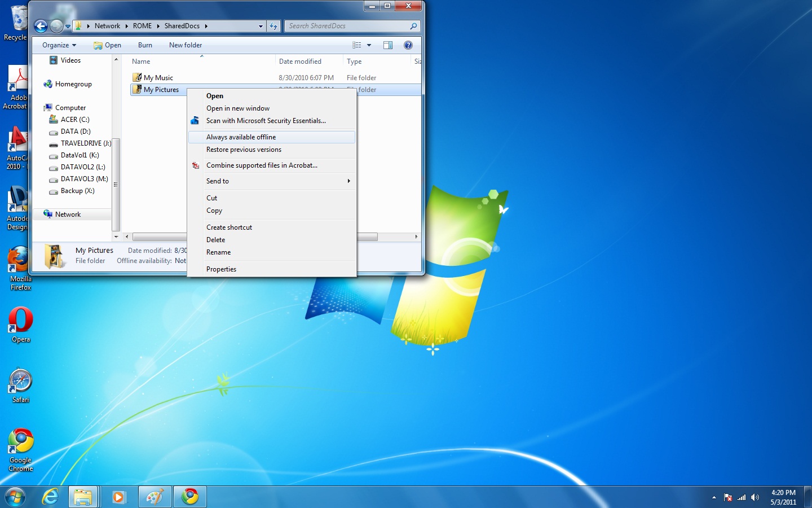Click the Chrome taskbar button
This screenshot has width=812, height=508.
tap(190, 497)
